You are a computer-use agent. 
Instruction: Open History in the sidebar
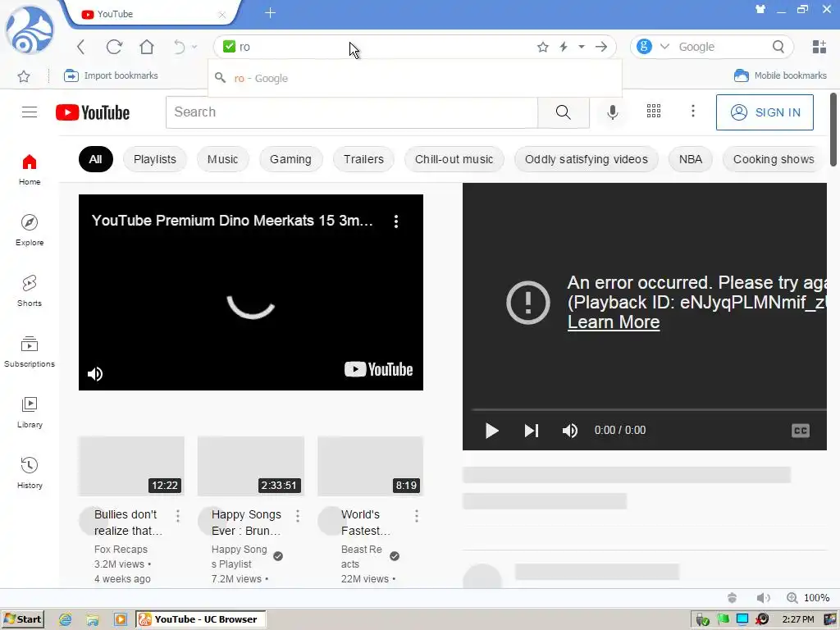coord(30,473)
